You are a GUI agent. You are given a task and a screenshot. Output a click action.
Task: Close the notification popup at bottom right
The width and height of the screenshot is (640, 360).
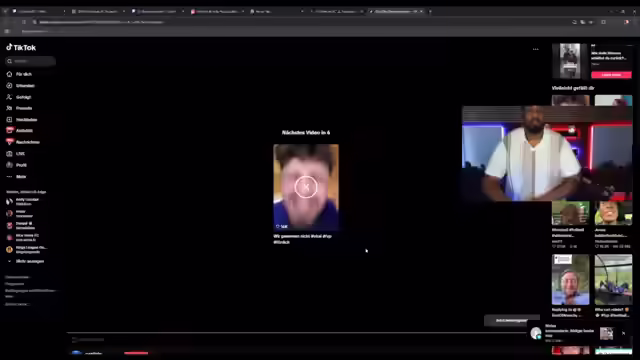point(623,333)
